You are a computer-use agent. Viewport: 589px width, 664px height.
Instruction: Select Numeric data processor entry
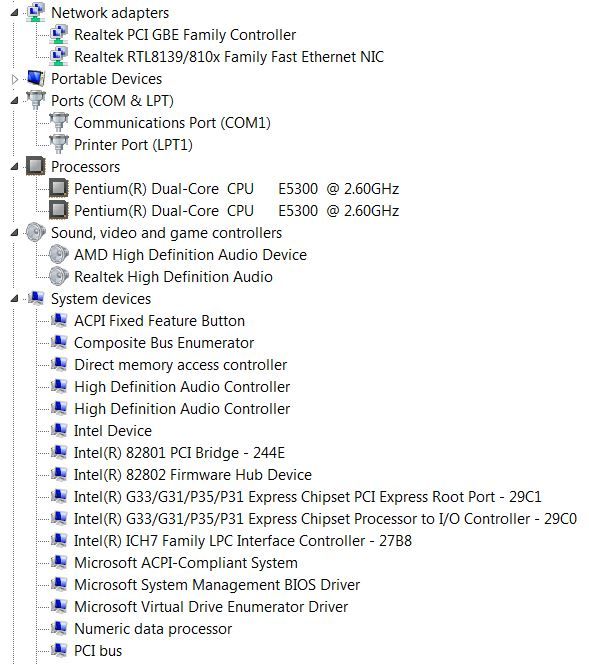(x=153, y=628)
